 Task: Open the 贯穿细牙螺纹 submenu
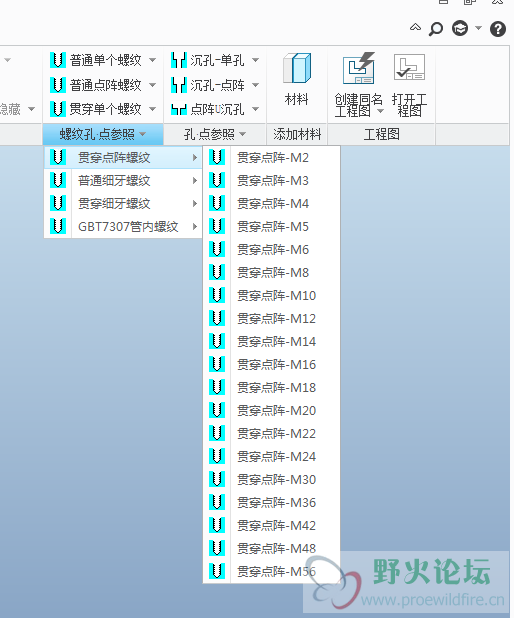pyautogui.click(x=123, y=203)
